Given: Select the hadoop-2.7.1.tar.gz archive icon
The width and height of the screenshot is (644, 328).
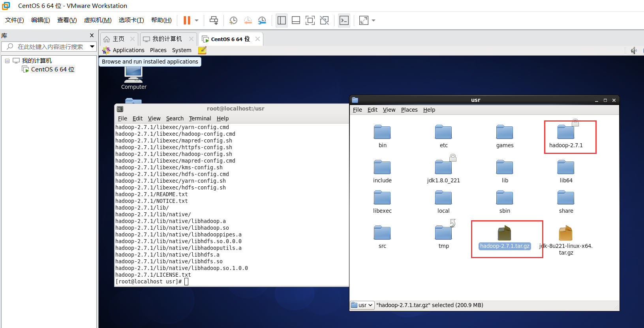Looking at the screenshot, I should [505, 233].
